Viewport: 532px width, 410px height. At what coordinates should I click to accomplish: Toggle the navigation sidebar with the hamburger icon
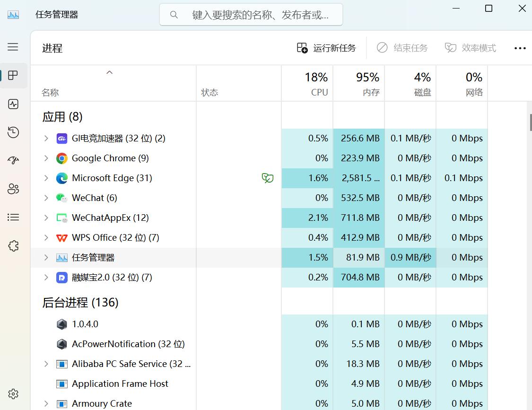click(13, 47)
